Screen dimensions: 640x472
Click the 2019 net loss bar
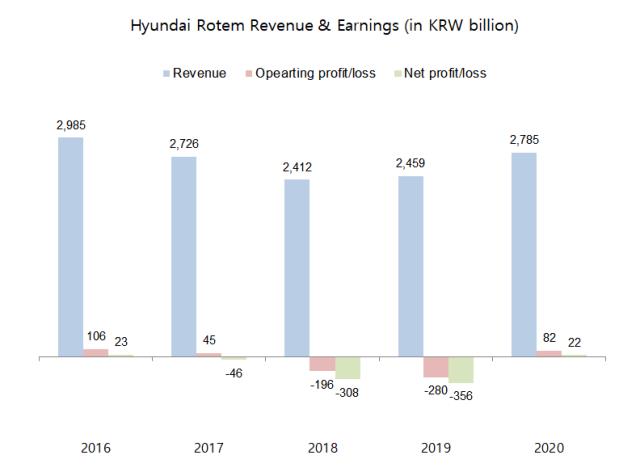tap(461, 370)
